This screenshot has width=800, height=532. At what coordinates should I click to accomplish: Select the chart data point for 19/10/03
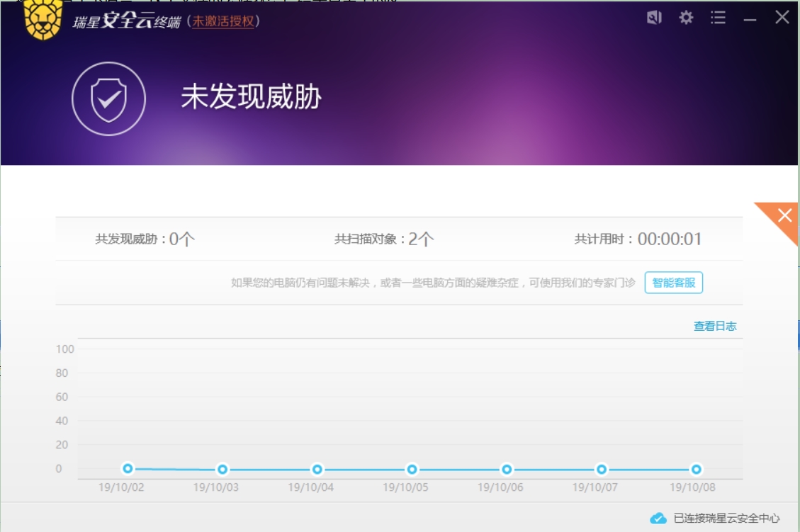click(222, 469)
